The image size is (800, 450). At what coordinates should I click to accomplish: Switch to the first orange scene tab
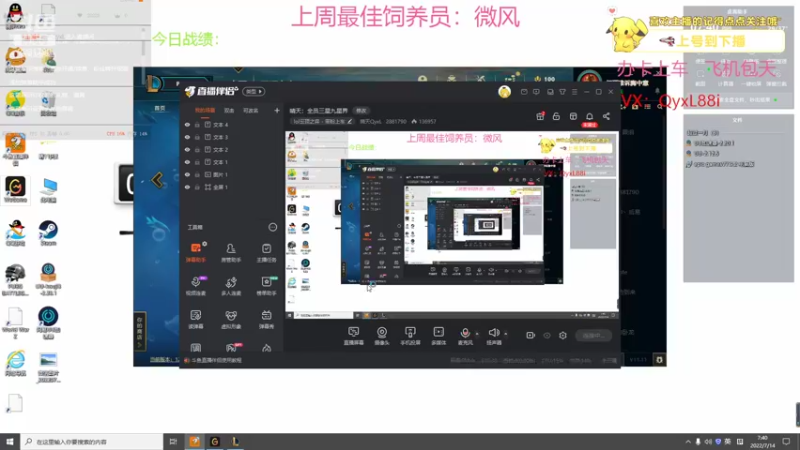point(205,110)
